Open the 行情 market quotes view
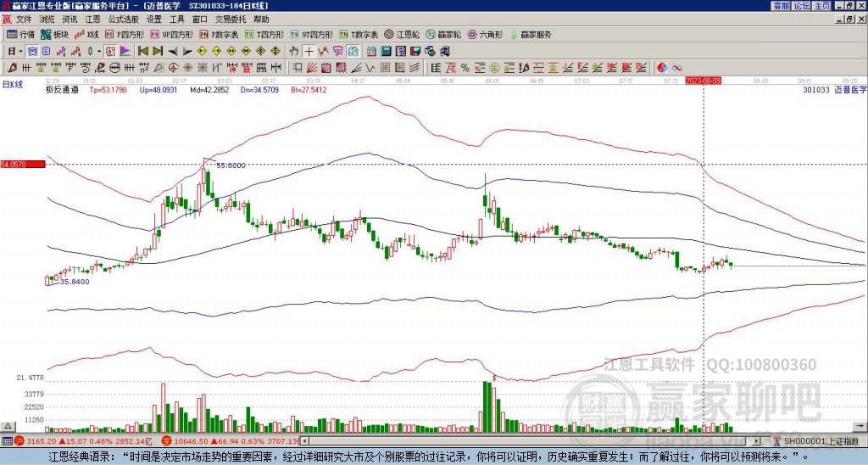This screenshot has height=465, width=868. point(20,34)
